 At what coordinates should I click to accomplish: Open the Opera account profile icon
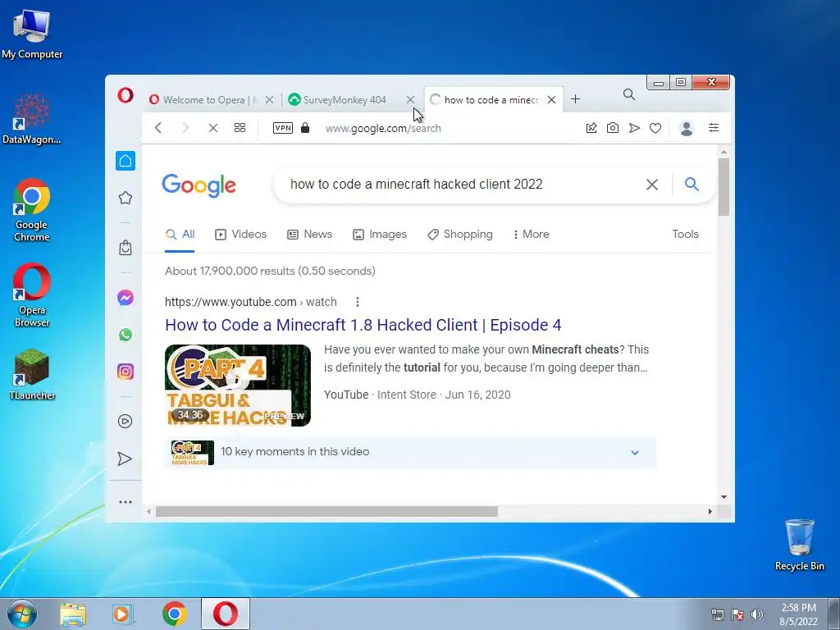click(x=687, y=128)
